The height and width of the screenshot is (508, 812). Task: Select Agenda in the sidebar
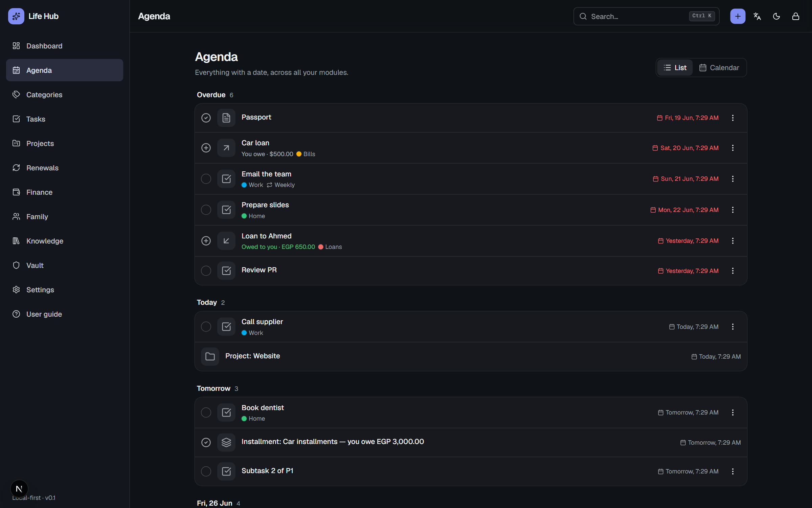pos(65,70)
